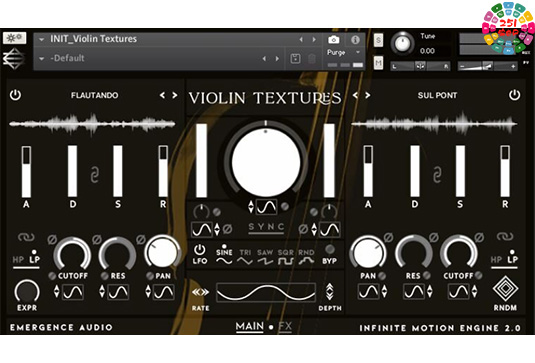Click the LFO sine wave display

pyautogui.click(x=266, y=292)
